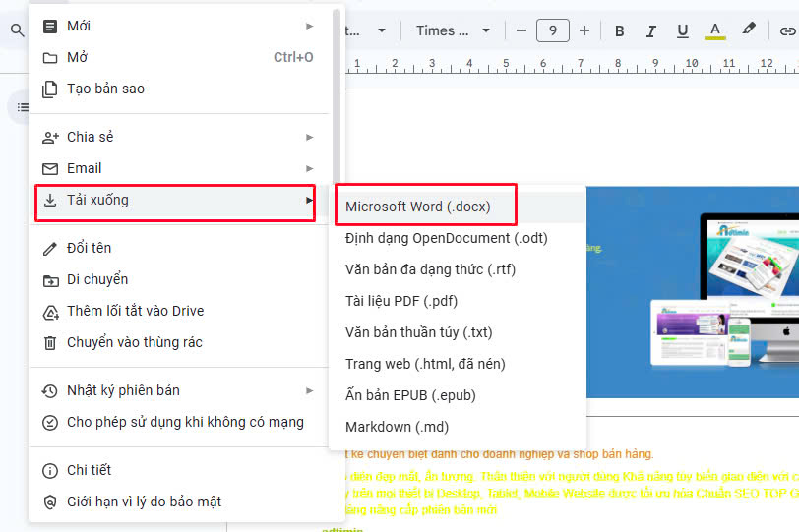
Task: Select Thêm lối tắt vào Drive
Action: point(178,312)
